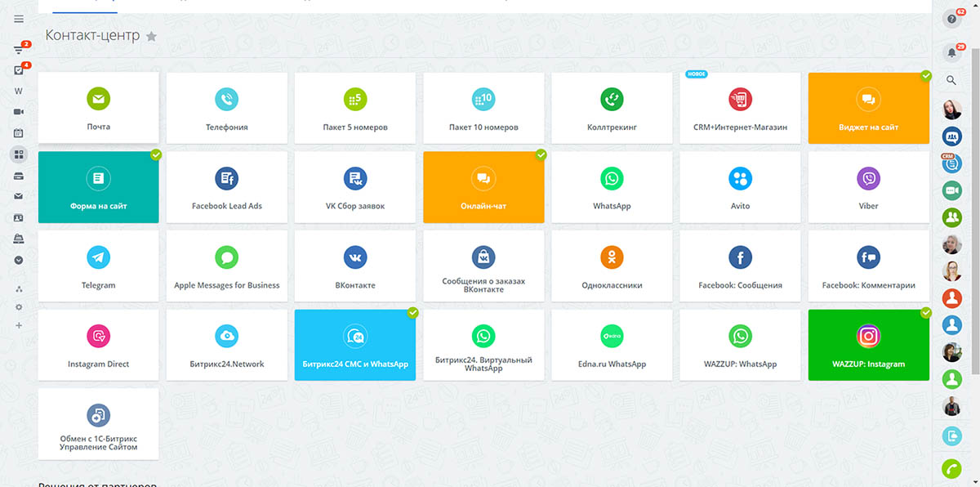Click the Viber messenger icon
This screenshot has width=980, height=487.
click(x=868, y=178)
